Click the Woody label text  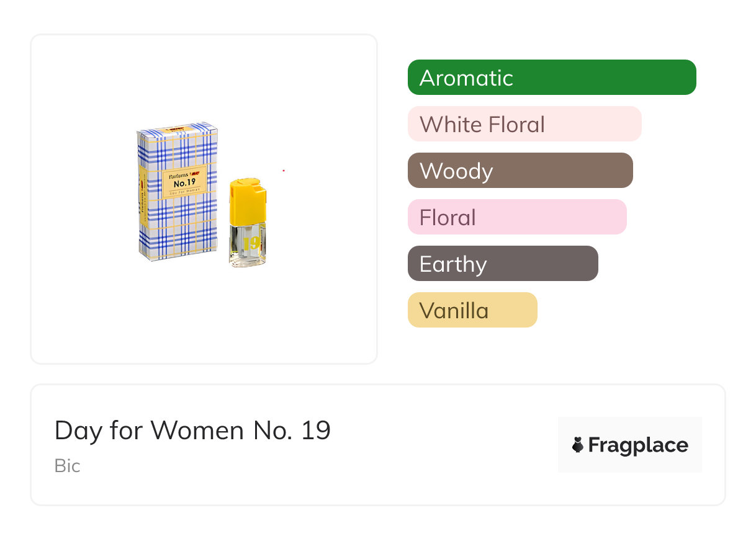456,171
